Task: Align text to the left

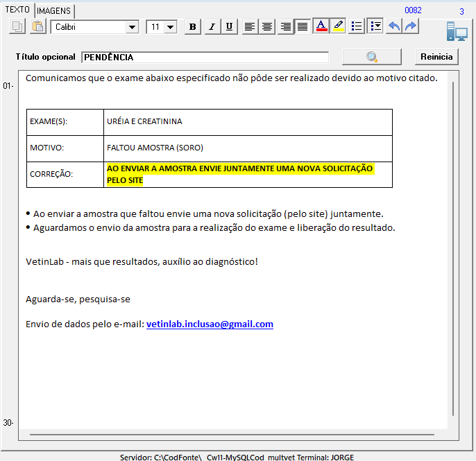Action: point(249,27)
